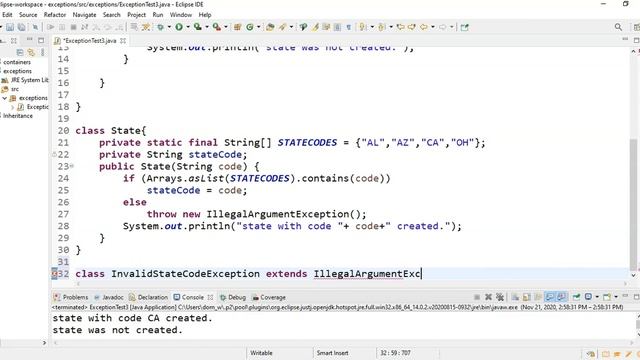Switch to the Coverage tab
Viewport: 640px width, 360px height.
tap(269, 297)
